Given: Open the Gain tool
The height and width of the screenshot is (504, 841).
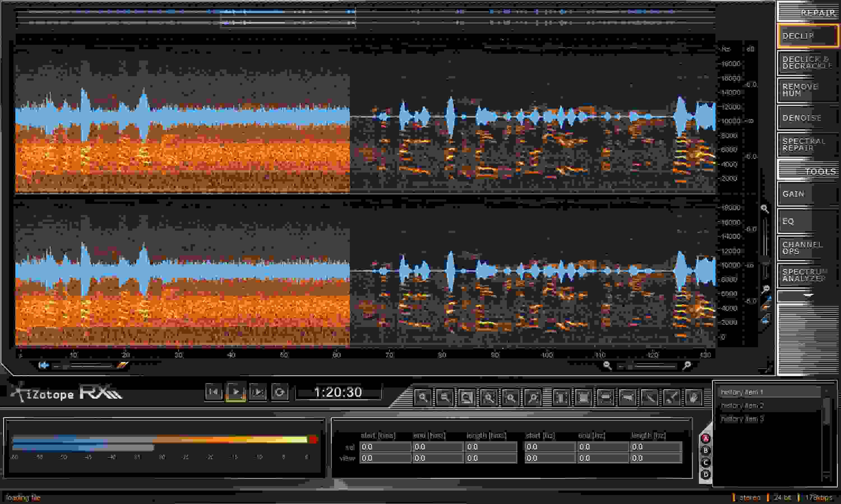Looking at the screenshot, I should [x=807, y=194].
